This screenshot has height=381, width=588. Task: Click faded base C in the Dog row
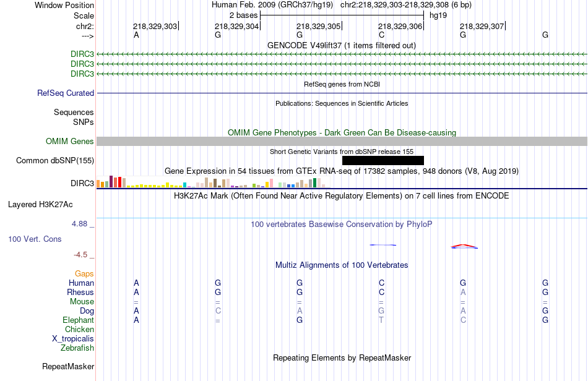click(218, 311)
